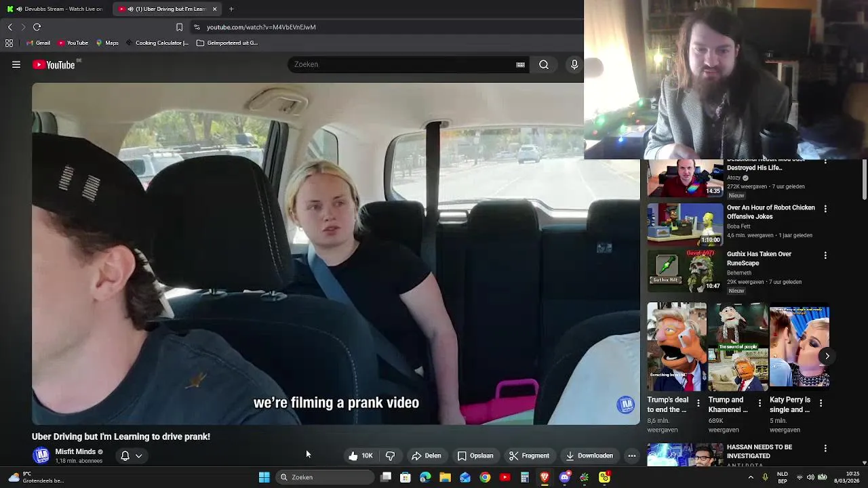The image size is (868, 488).
Task: Open the on-screen keyboard icon in search box
Action: [520, 64]
